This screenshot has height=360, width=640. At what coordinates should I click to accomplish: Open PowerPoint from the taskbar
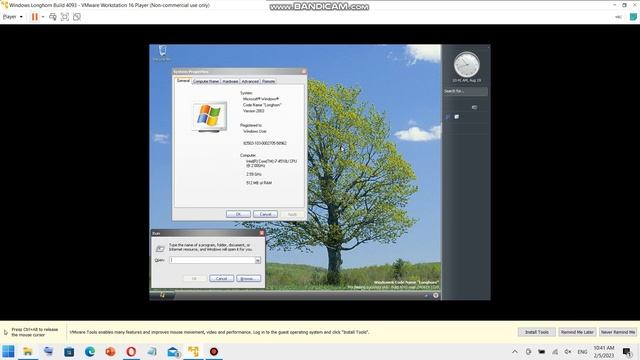[x=110, y=351]
